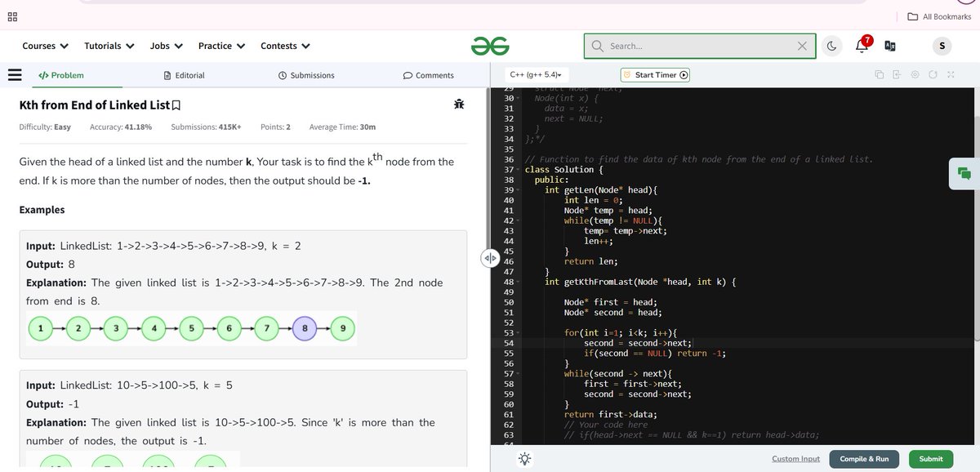The width and height of the screenshot is (980, 472).
Task: Click 'Points: 2' text
Action: (x=275, y=127)
